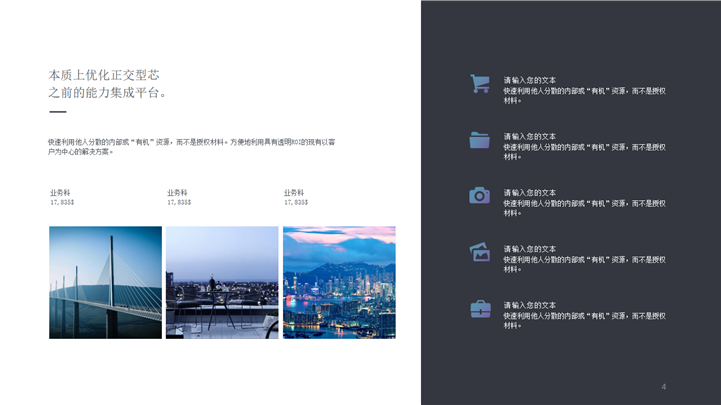
Task: Click the camera icon
Action: (x=480, y=195)
